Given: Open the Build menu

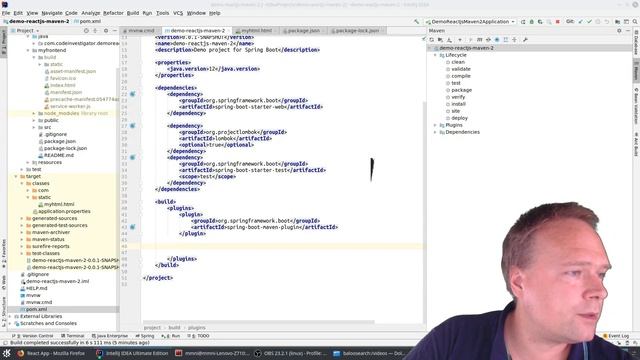Looking at the screenshot, I should coord(133,13).
